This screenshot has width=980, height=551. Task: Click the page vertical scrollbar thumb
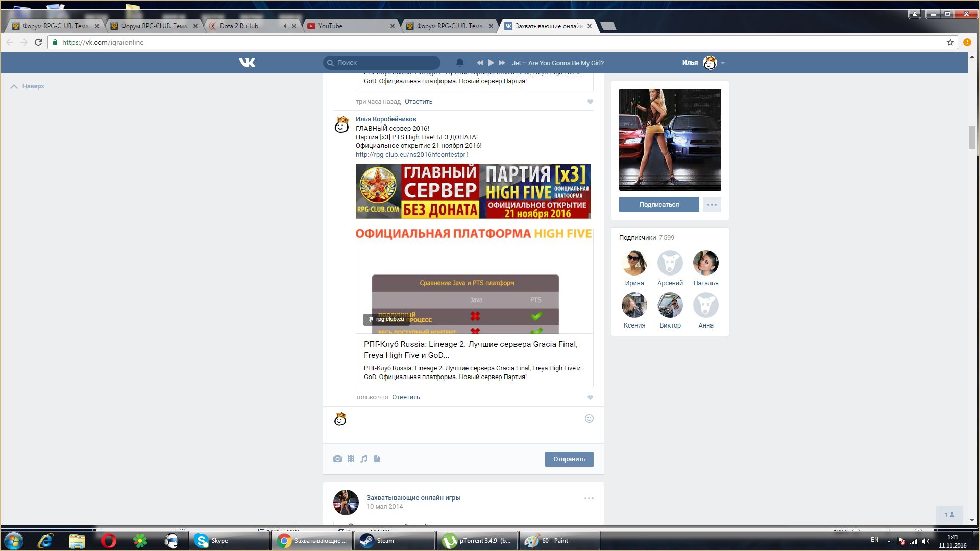972,138
